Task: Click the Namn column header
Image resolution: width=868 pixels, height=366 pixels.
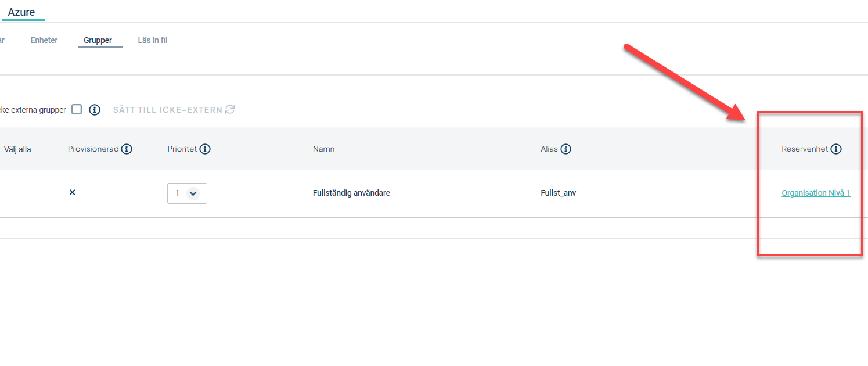Action: [323, 149]
